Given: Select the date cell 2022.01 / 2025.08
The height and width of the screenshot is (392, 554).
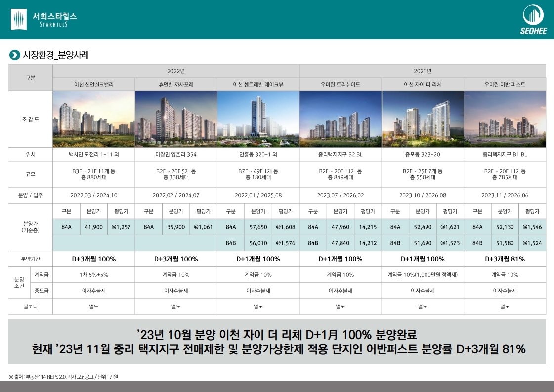Looking at the screenshot, I should pyautogui.click(x=258, y=195).
